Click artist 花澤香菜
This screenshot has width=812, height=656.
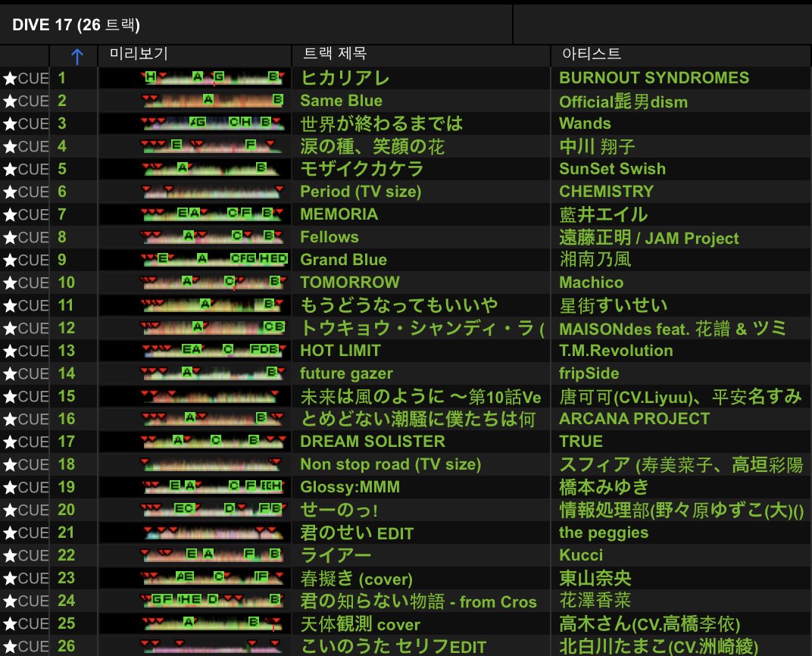(595, 601)
